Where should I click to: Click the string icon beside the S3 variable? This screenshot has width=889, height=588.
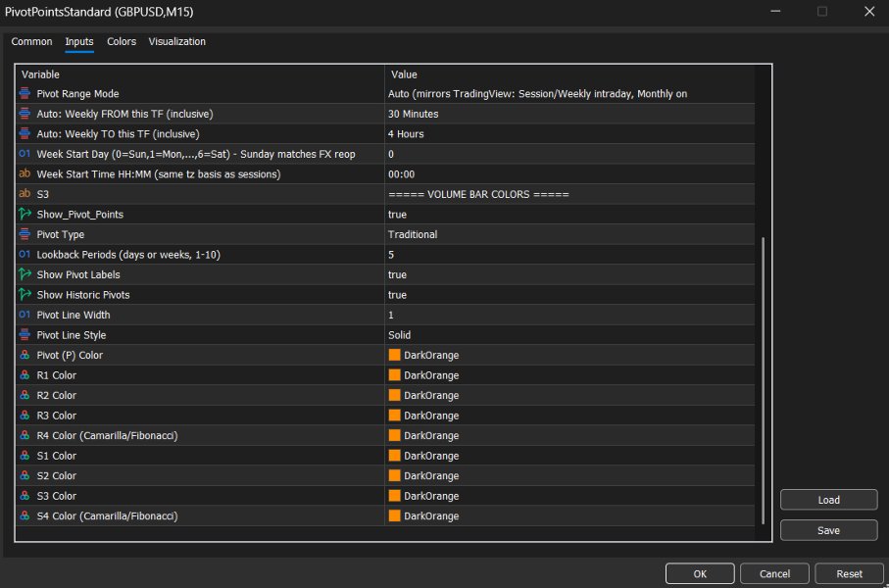click(25, 194)
